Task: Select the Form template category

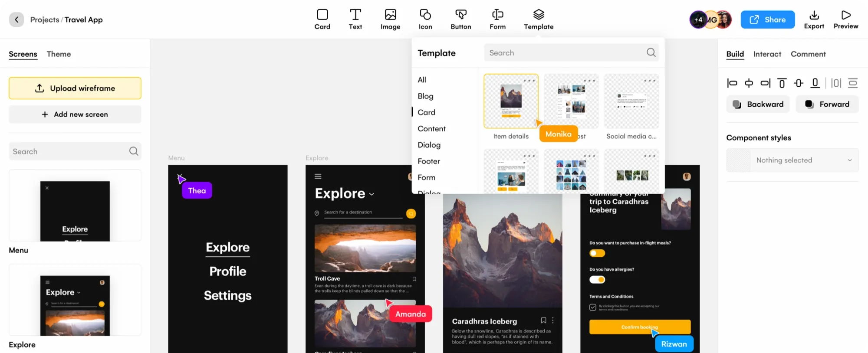Action: pos(426,177)
